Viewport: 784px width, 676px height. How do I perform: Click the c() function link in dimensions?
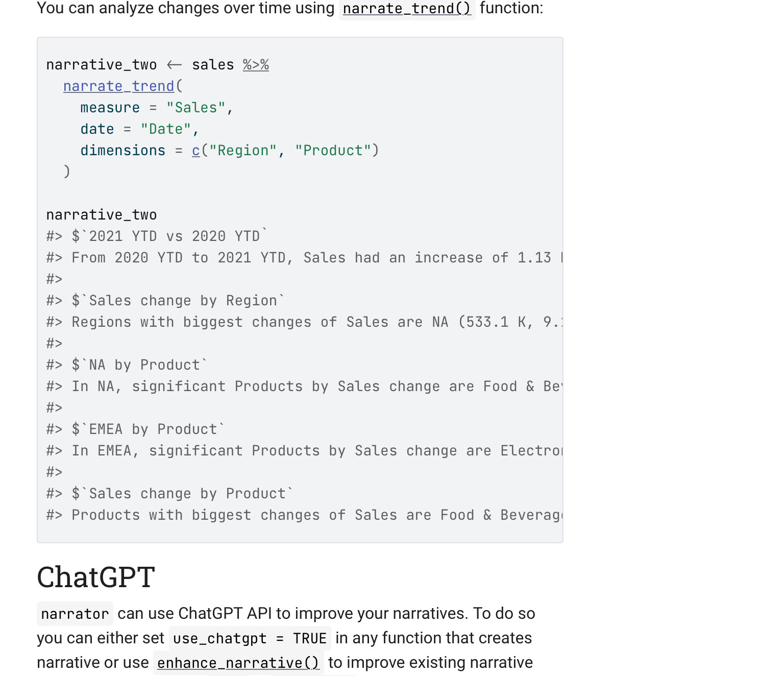196,151
